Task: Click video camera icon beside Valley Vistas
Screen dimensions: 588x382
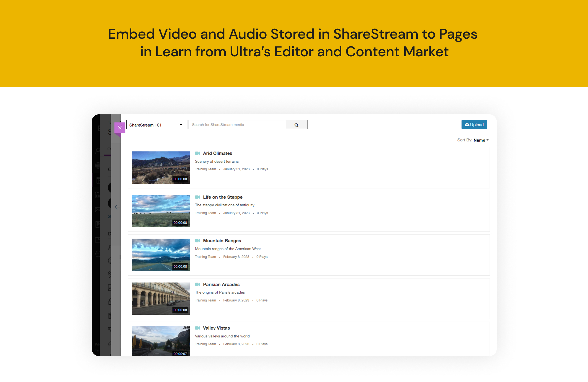Action: pyautogui.click(x=197, y=328)
